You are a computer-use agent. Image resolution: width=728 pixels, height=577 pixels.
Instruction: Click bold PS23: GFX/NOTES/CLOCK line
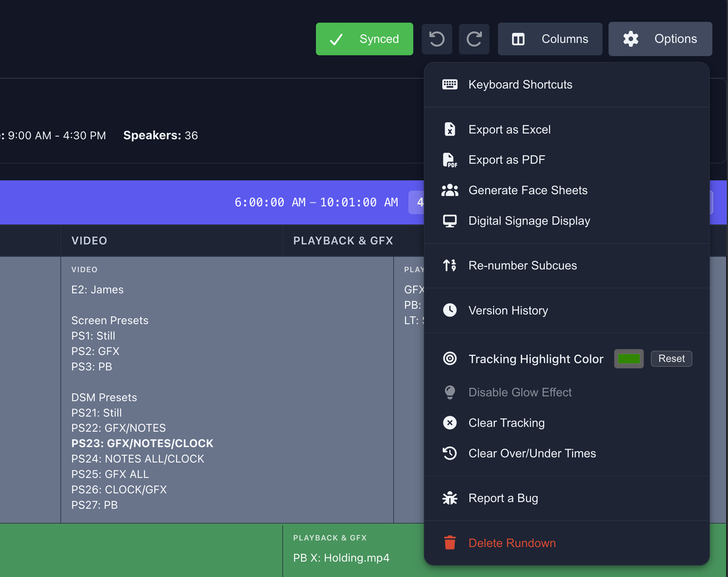coord(142,444)
